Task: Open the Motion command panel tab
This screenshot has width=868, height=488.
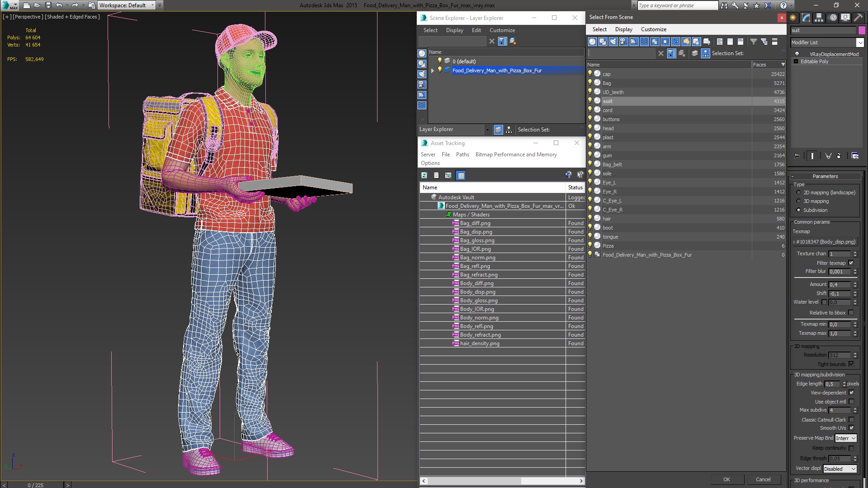Action: (833, 18)
